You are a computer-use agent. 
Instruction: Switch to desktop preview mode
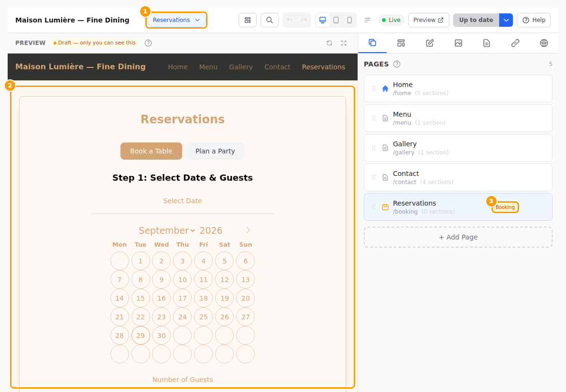323,20
